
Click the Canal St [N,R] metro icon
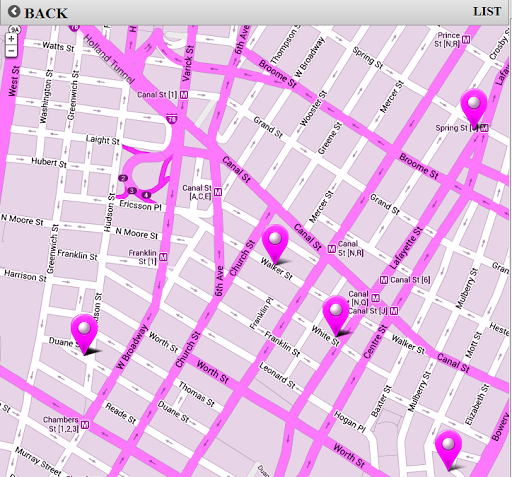[331, 249]
